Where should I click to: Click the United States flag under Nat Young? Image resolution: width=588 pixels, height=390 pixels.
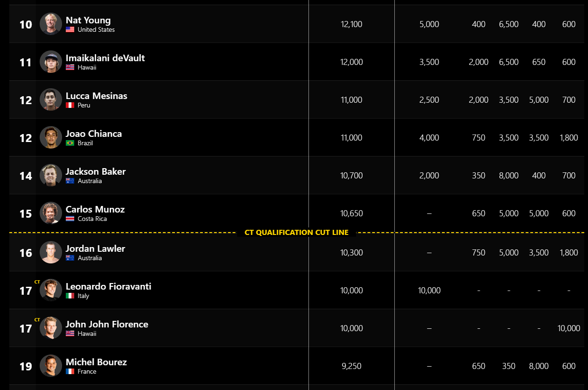coord(70,29)
